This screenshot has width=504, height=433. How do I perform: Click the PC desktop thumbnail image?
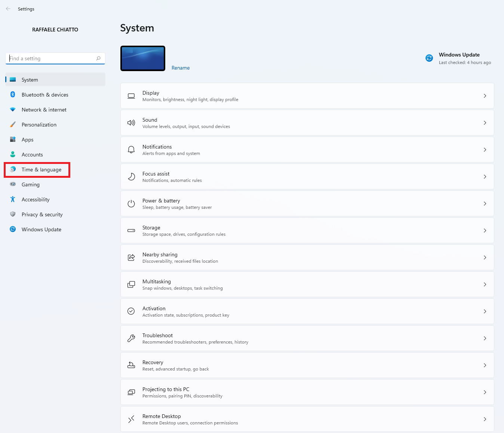143,58
